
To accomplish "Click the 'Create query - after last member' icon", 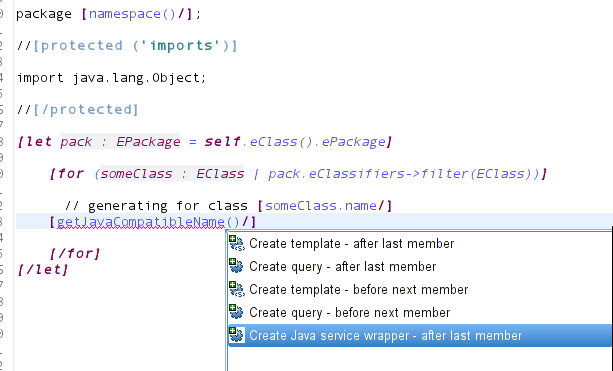I will tap(237, 266).
